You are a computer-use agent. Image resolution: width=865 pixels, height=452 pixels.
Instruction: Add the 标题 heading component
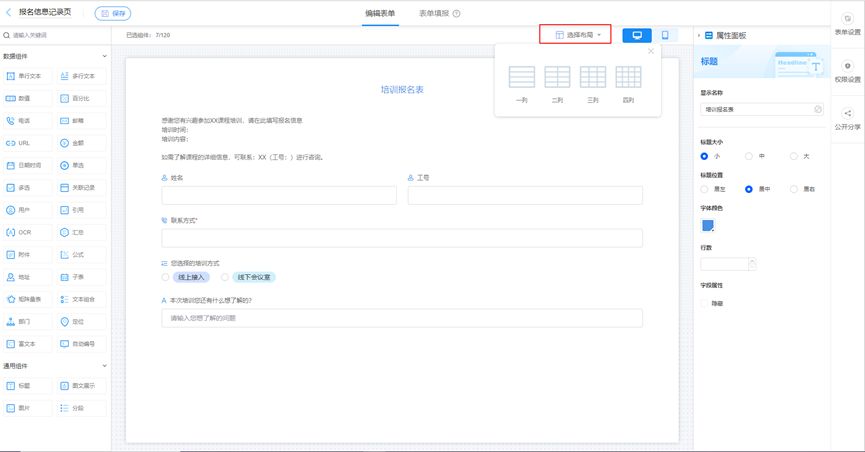tap(26, 386)
